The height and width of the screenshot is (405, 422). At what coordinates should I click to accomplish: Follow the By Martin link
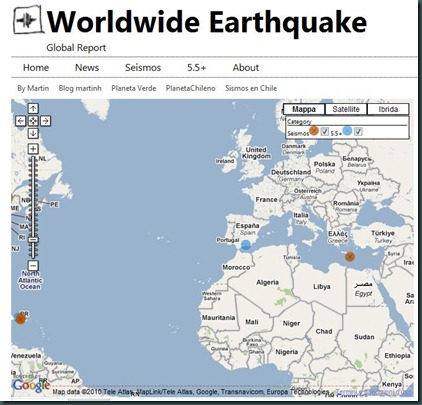click(33, 88)
